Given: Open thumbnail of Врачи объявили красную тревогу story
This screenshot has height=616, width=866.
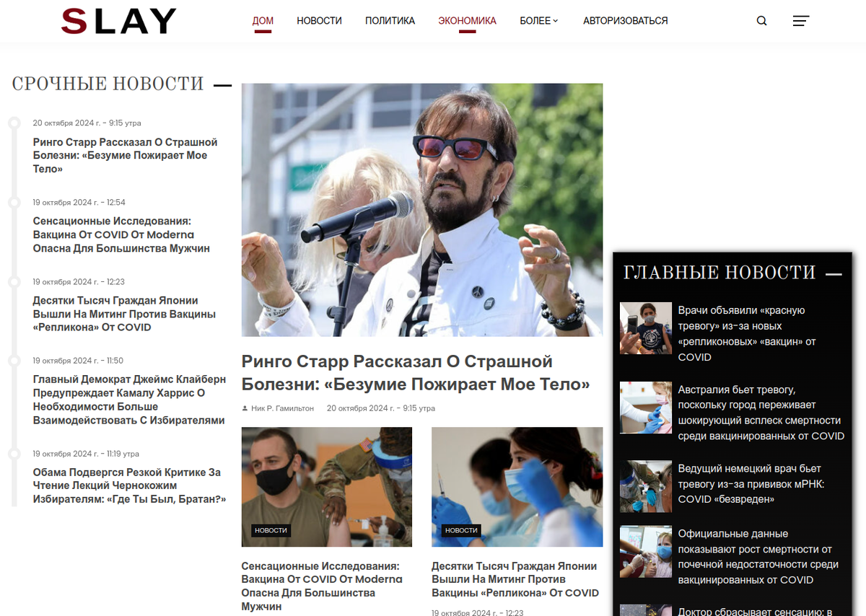Looking at the screenshot, I should pos(646,328).
